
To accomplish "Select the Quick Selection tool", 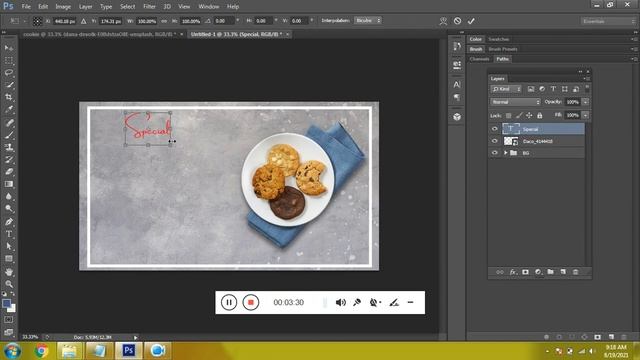I will 9,85.
